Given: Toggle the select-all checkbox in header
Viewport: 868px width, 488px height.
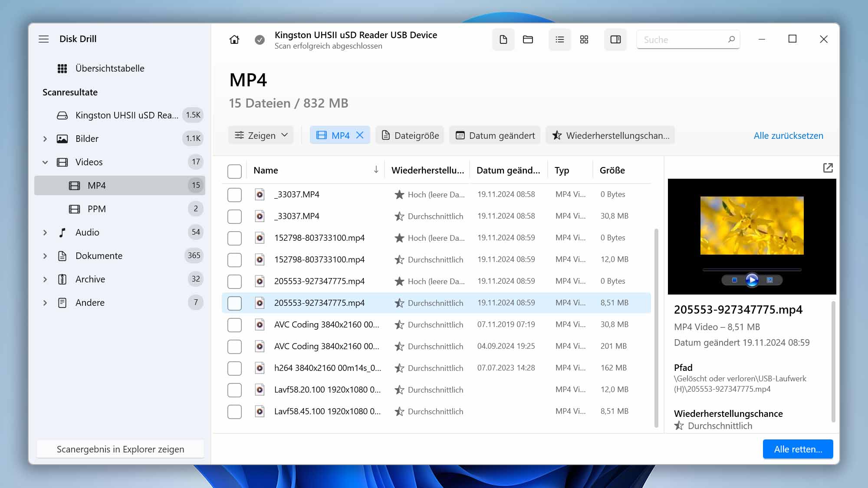Looking at the screenshot, I should coord(234,171).
